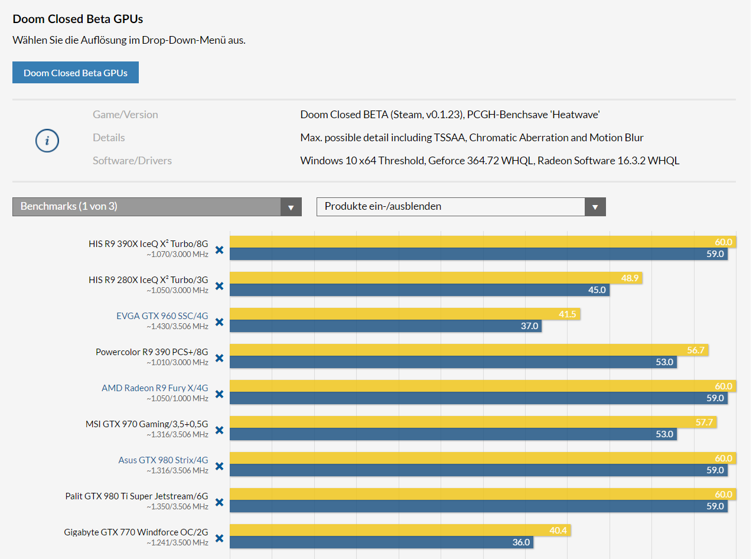The height and width of the screenshot is (559, 756).
Task: Click arrow on Produkte ein-/ausblenden box
Action: click(595, 207)
